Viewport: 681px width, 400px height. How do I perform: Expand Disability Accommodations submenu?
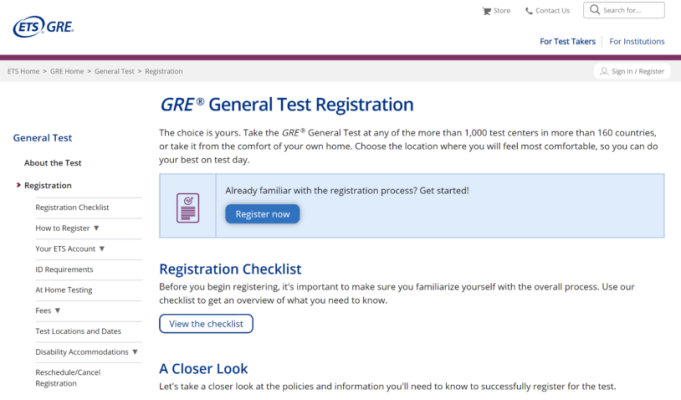(x=135, y=352)
